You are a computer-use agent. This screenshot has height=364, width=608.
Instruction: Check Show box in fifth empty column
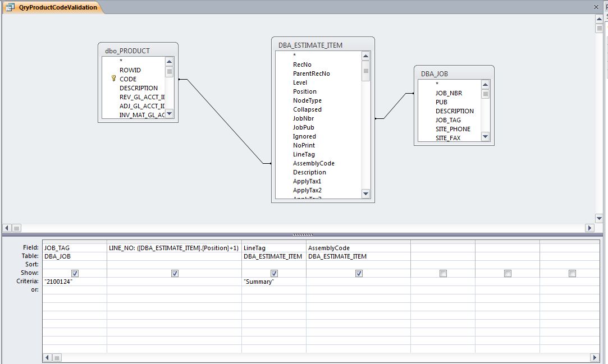click(443, 273)
